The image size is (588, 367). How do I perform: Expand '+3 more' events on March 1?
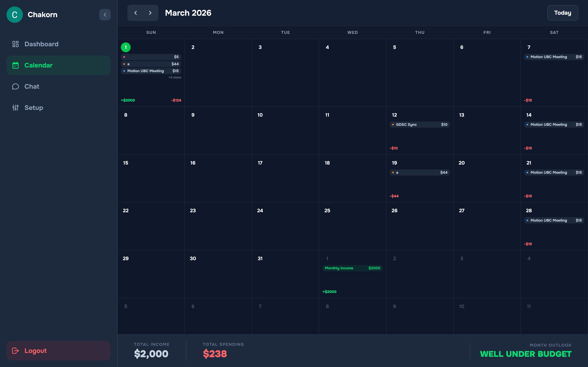[x=174, y=77]
